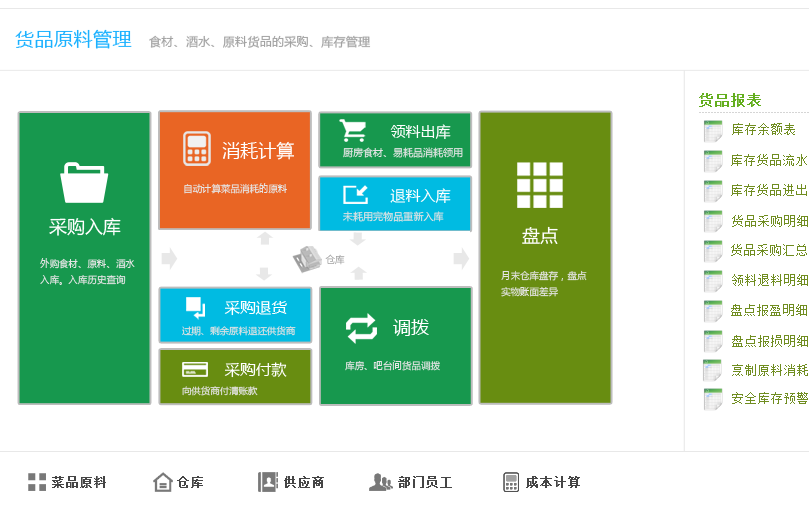809x531 pixels.
Task: Open the 调拨 tile
Action: pyautogui.click(x=396, y=346)
